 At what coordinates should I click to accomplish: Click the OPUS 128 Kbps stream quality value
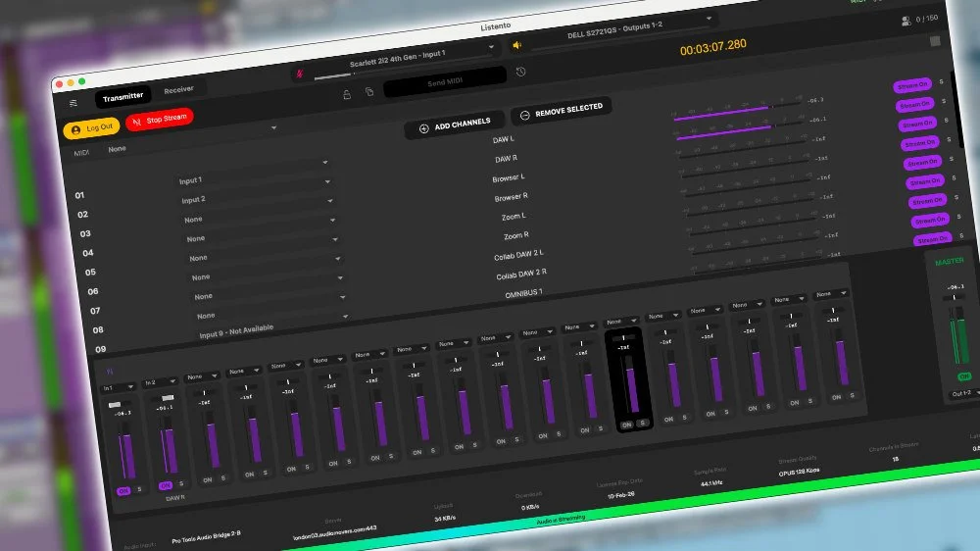tap(799, 472)
